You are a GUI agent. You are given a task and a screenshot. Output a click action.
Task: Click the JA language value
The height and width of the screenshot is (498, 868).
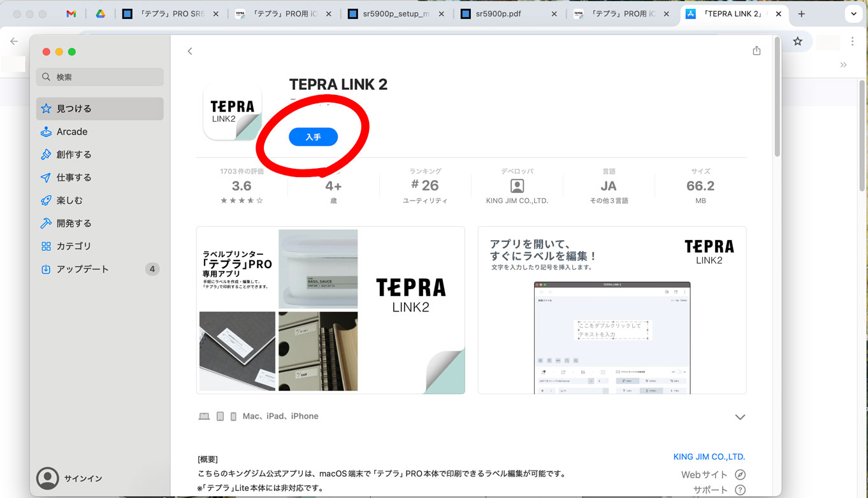[609, 186]
